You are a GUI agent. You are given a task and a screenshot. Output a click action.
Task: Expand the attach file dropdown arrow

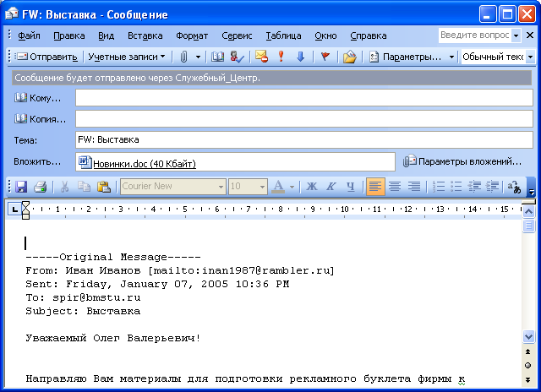pos(198,57)
